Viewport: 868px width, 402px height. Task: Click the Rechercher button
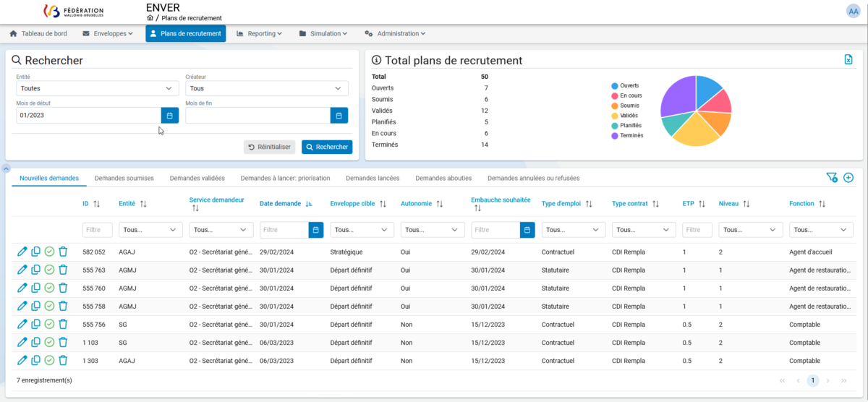pyautogui.click(x=327, y=147)
